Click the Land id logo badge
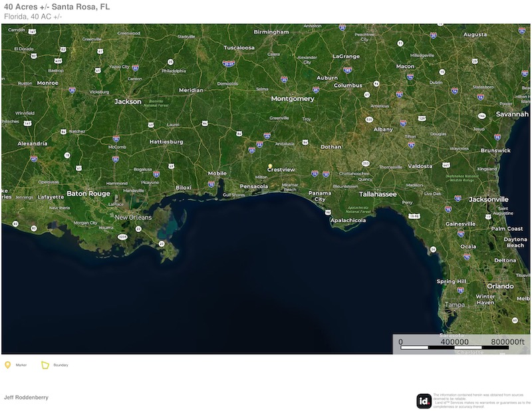Screen dimensions: 532x411 [424, 401]
